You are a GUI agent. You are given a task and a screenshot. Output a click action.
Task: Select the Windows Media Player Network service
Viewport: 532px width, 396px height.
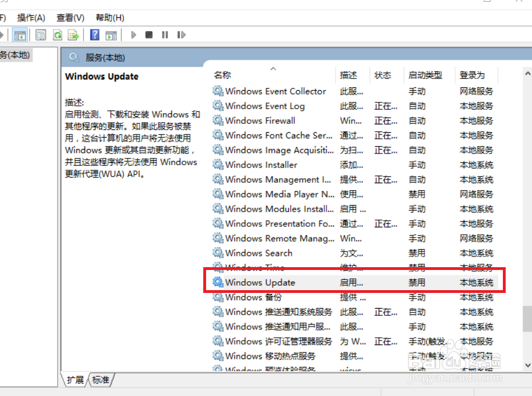point(354,194)
